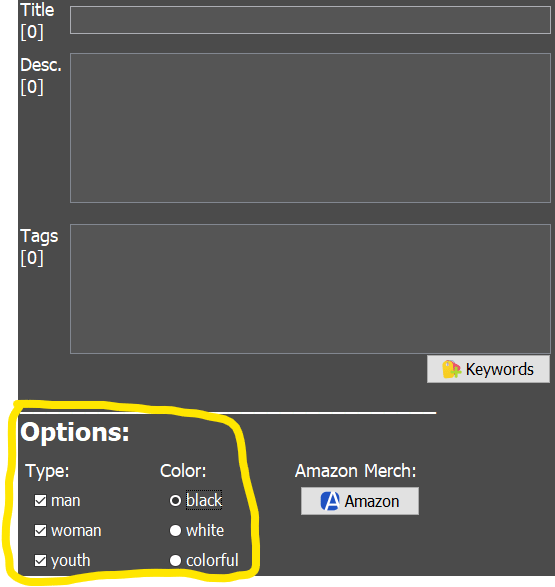This screenshot has width=555, height=587.
Task: Click the Tags counter label
Action: [x=32, y=258]
